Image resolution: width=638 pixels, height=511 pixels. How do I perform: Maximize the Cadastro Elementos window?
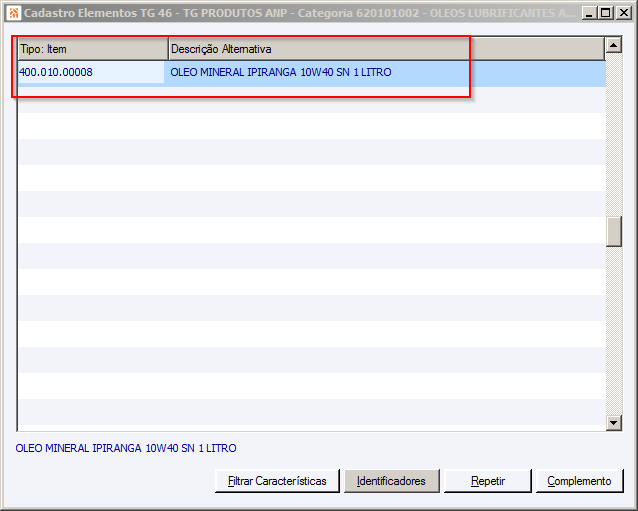coord(605,13)
